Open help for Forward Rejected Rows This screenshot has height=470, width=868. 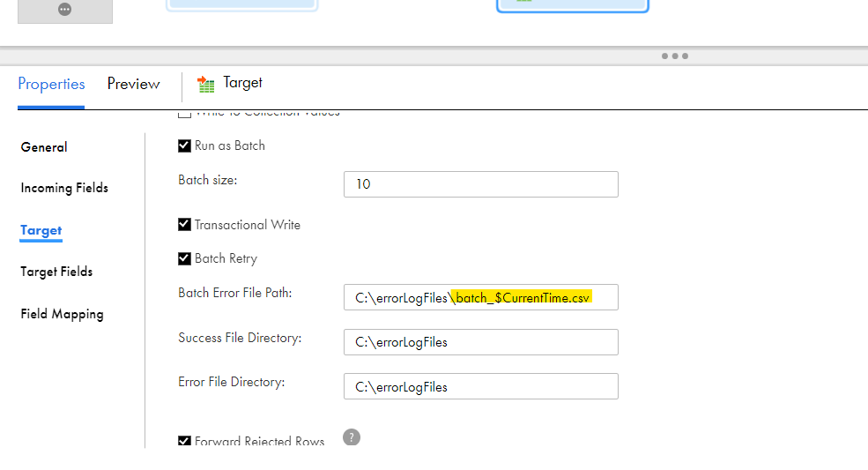[x=352, y=437]
